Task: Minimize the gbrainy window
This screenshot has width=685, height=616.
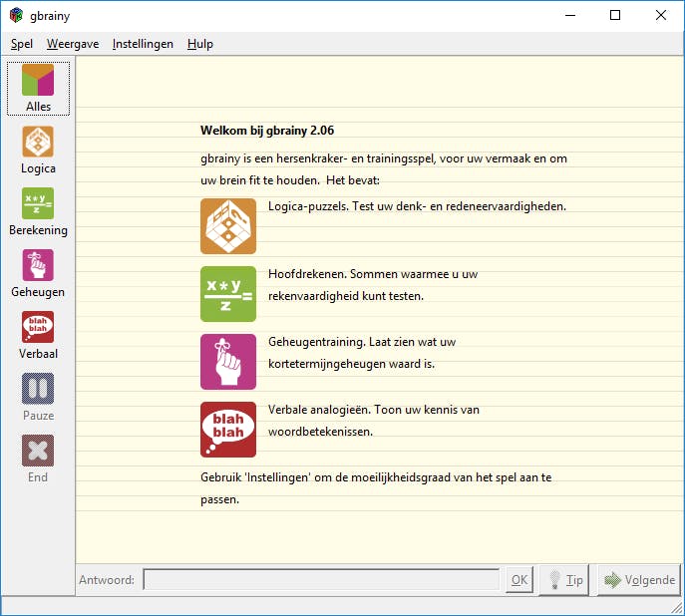Action: 570,15
